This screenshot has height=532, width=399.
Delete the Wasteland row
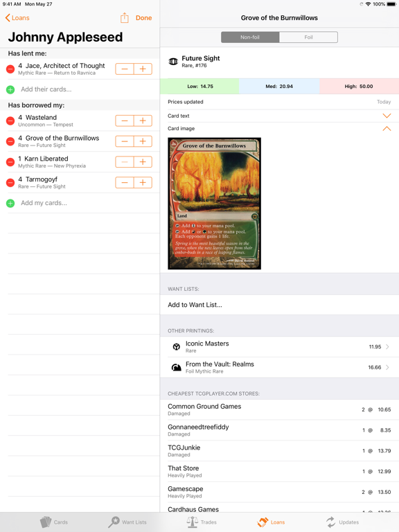[10, 121]
